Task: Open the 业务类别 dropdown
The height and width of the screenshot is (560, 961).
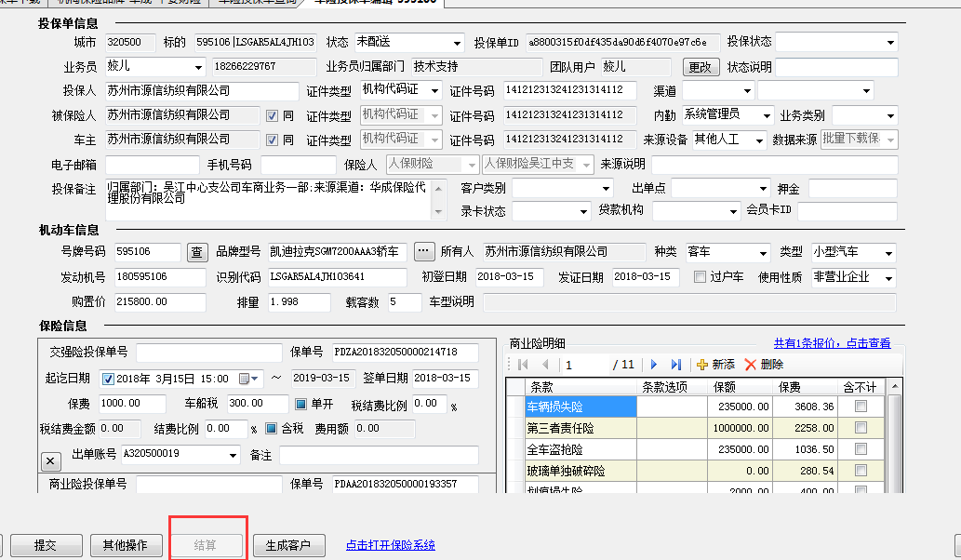Action: tap(890, 115)
